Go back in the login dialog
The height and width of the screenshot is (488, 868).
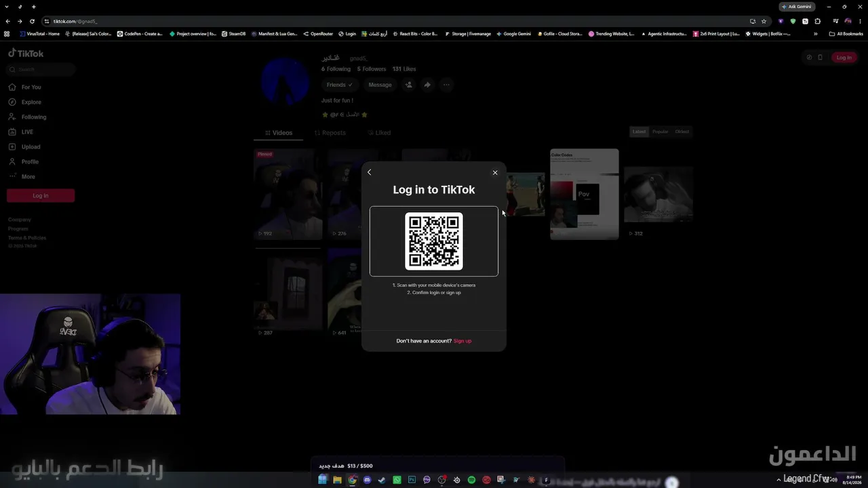369,172
